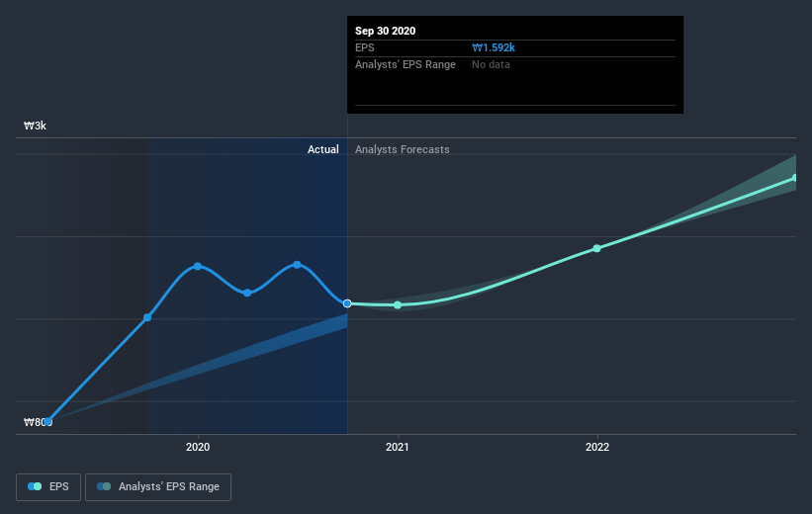Click the 2022 x-axis label
Screen dimensions: 812x514
(596, 447)
